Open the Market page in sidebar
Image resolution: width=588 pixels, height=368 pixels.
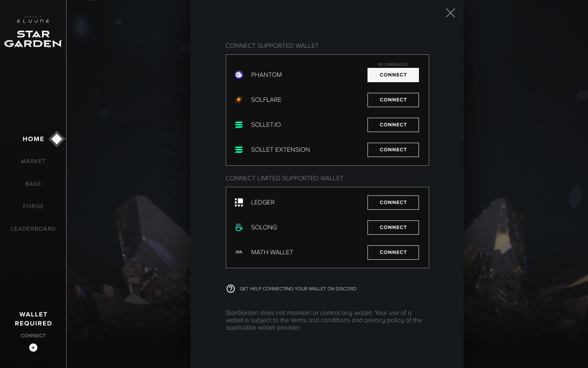click(x=33, y=162)
